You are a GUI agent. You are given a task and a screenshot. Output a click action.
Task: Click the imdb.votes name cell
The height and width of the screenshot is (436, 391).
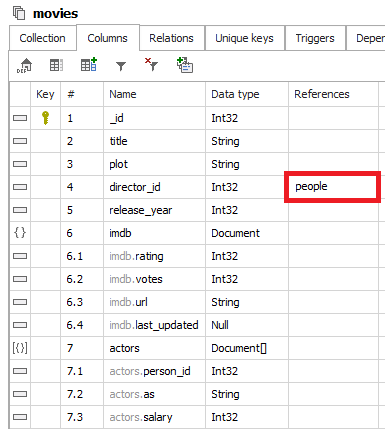154,279
